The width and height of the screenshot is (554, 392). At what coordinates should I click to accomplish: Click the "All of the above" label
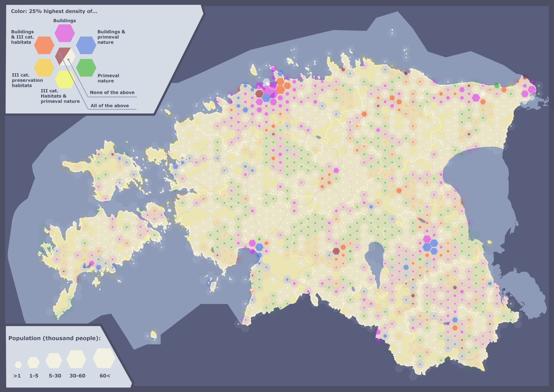pos(109,105)
